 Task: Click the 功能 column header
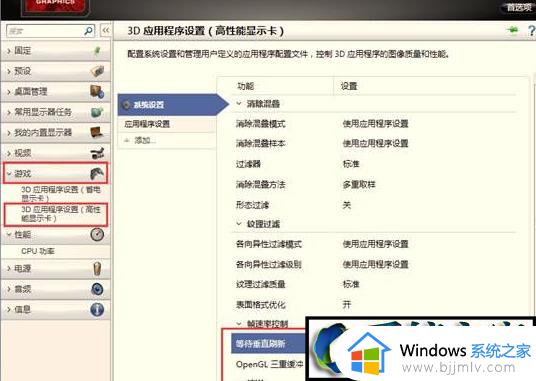(246, 86)
